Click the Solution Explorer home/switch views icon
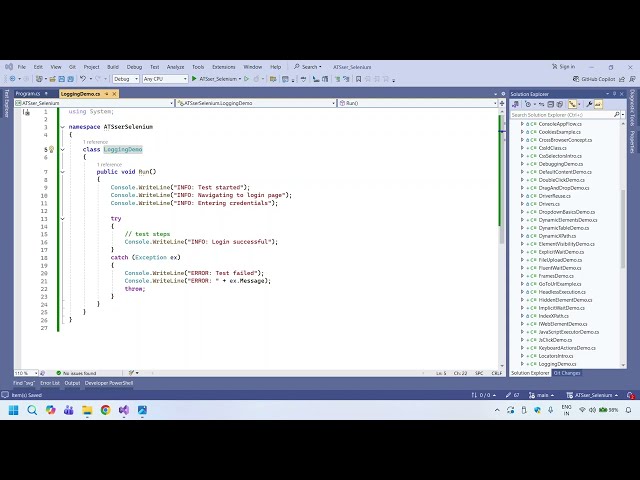This screenshot has height=480, width=640. (516, 104)
